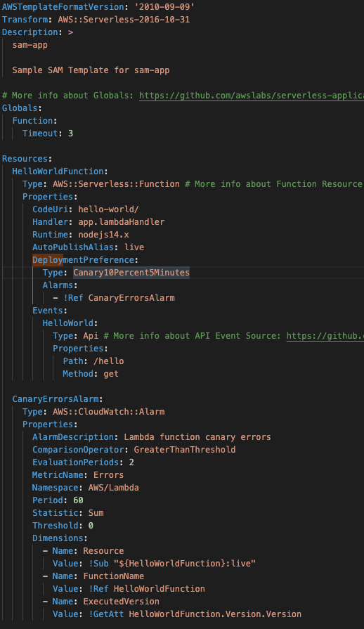Click the CodeUri value hello-world/
The height and width of the screenshot is (629, 364).
pos(108,209)
